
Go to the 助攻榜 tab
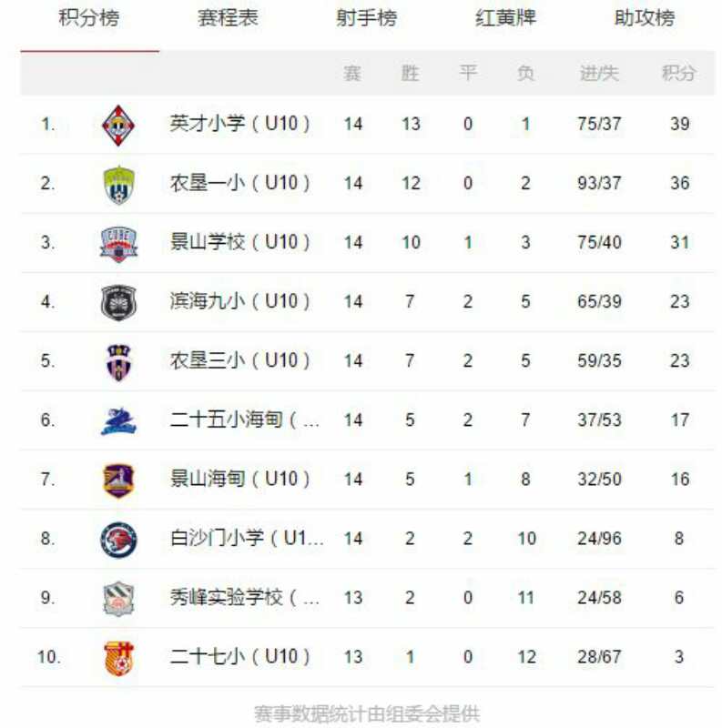tap(645, 18)
